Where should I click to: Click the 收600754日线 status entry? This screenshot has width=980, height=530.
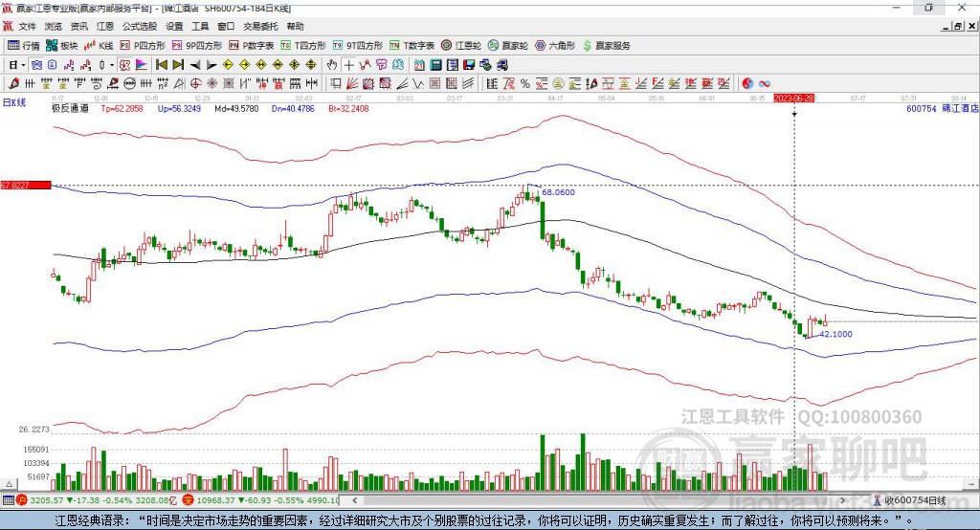tap(915, 500)
